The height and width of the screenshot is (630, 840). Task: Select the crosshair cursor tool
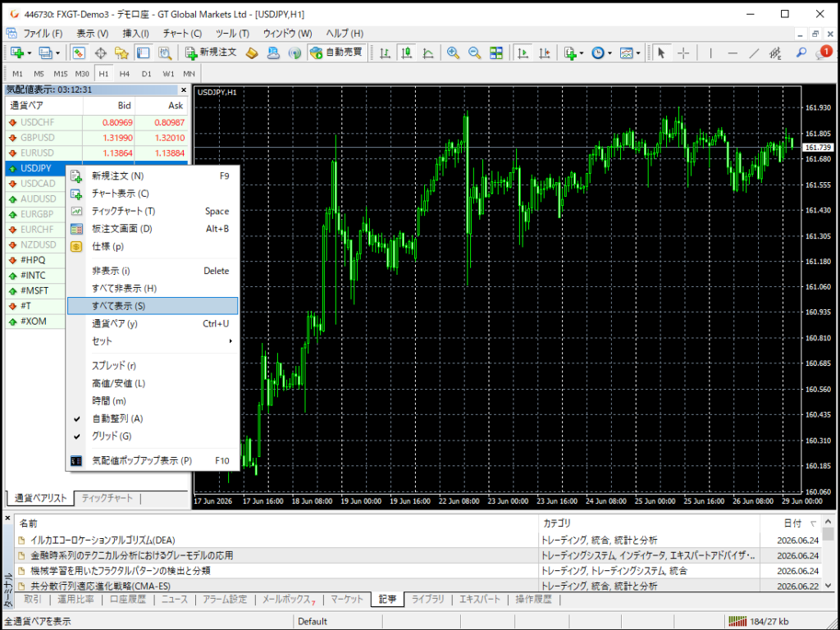click(683, 52)
